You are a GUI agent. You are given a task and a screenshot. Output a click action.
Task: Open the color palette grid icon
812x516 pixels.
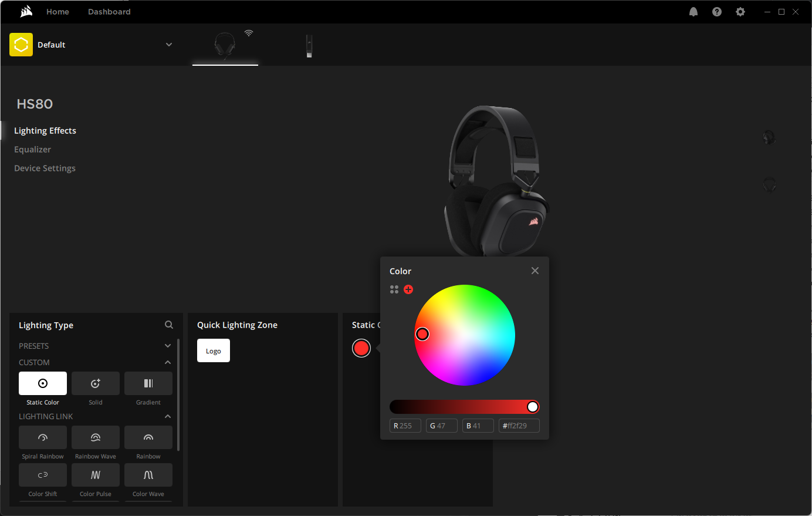[394, 289]
